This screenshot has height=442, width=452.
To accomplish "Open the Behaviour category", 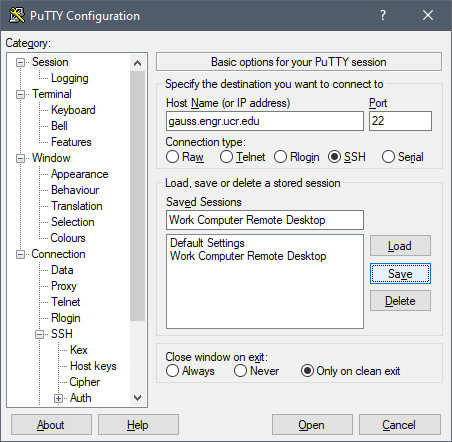I will (x=75, y=190).
